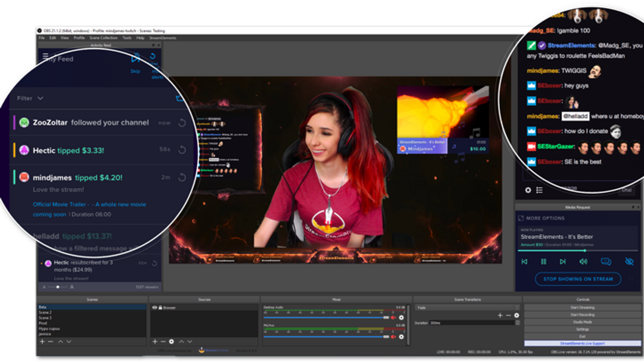
Task: Skip to previous media request
Action: point(525,262)
